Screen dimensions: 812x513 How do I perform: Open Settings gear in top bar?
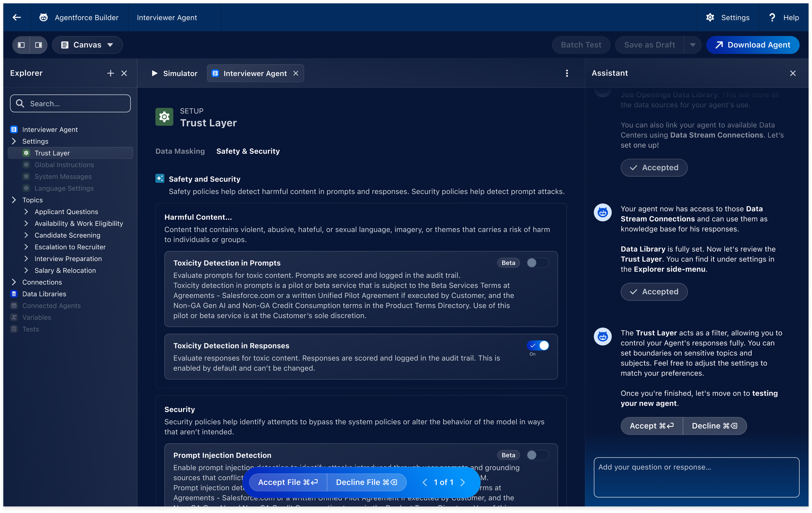(710, 18)
